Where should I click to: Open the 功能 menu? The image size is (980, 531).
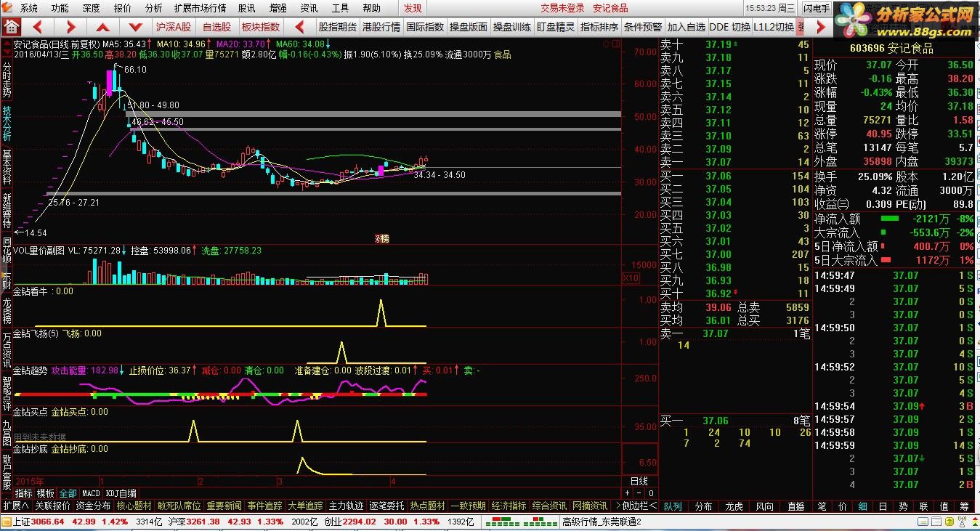pyautogui.click(x=60, y=8)
